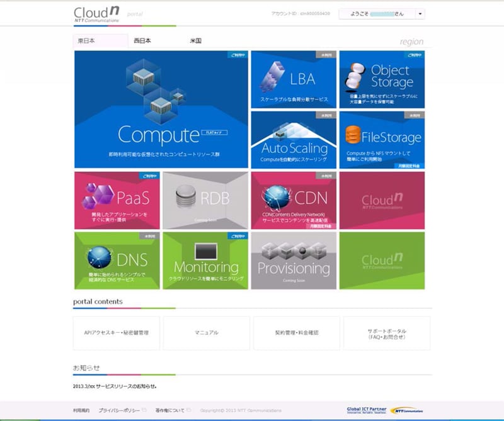Click the FileStorage orange database icon

tap(353, 135)
